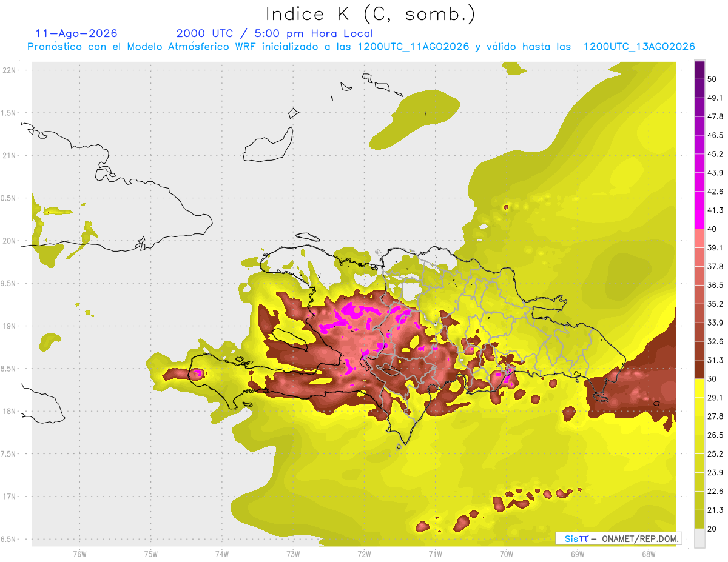Screen dimensions: 728x562
Task: Click the 76W longitude axis label
Action: 79,553
